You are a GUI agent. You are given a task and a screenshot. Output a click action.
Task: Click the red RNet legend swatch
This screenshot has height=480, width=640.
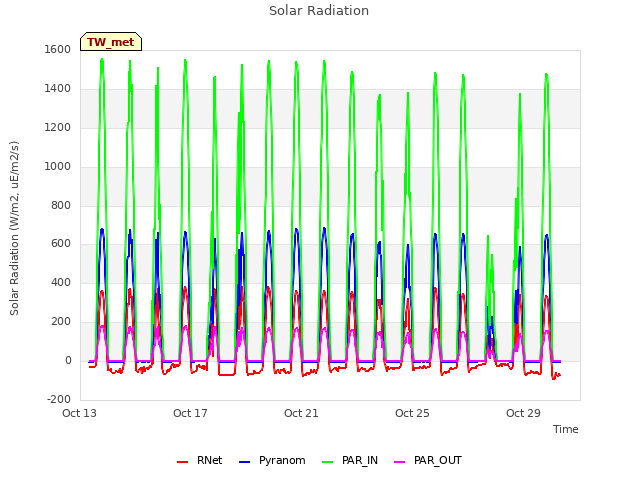coord(182,462)
